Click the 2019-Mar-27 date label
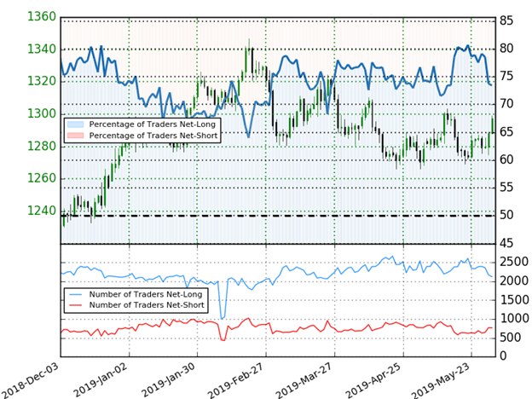Viewport: 532px width, 399px height. point(304,380)
